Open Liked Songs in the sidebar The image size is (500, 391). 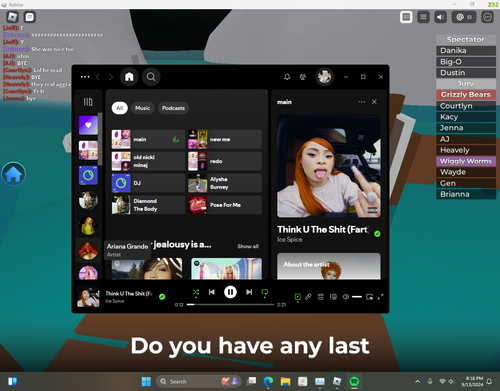point(88,125)
